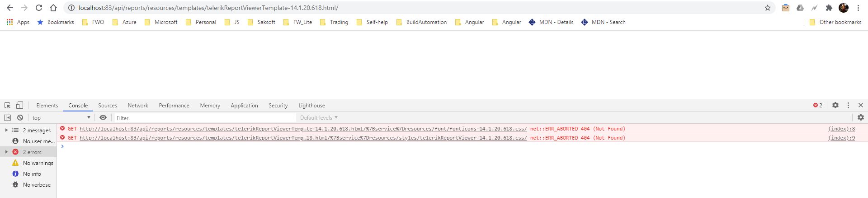Toggle live expression eye icon
Screen dimensions: 868x198
coord(103,117)
